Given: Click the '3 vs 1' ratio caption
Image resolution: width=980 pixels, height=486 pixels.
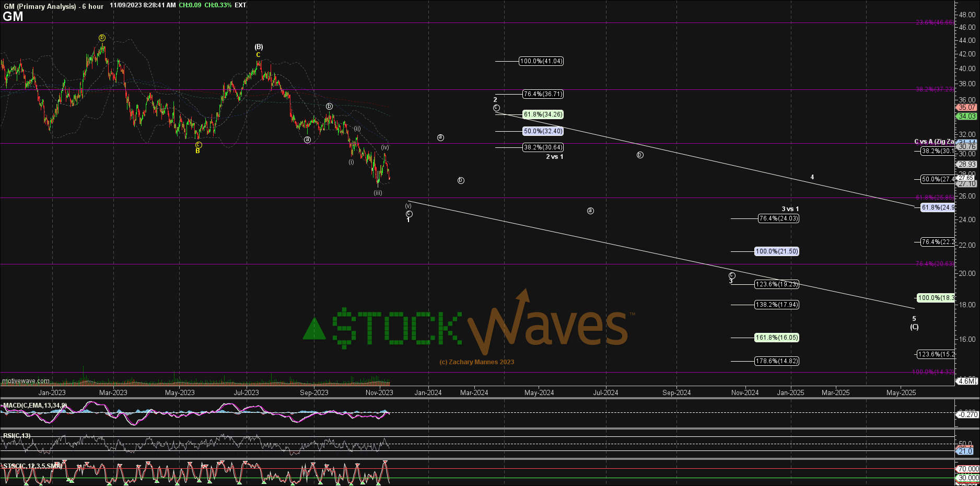Looking at the screenshot, I should [790, 209].
